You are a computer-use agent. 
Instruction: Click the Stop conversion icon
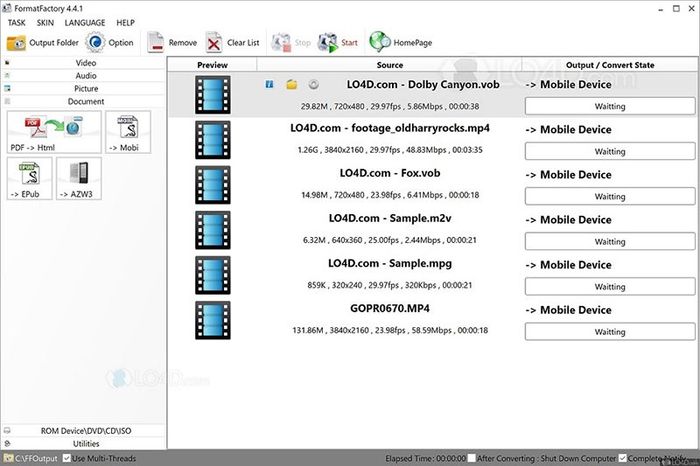(x=281, y=43)
